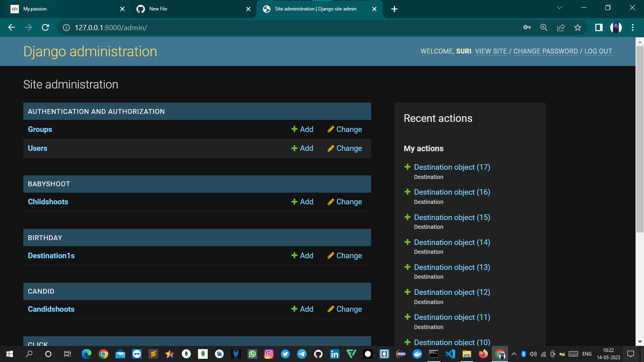The width and height of the screenshot is (644, 362).
Task: Reload the admin page
Action: [x=45, y=27]
